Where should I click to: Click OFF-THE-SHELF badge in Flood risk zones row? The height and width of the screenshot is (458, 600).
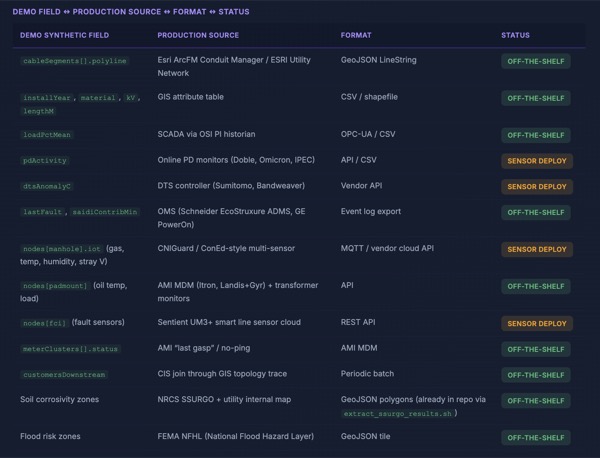click(536, 438)
